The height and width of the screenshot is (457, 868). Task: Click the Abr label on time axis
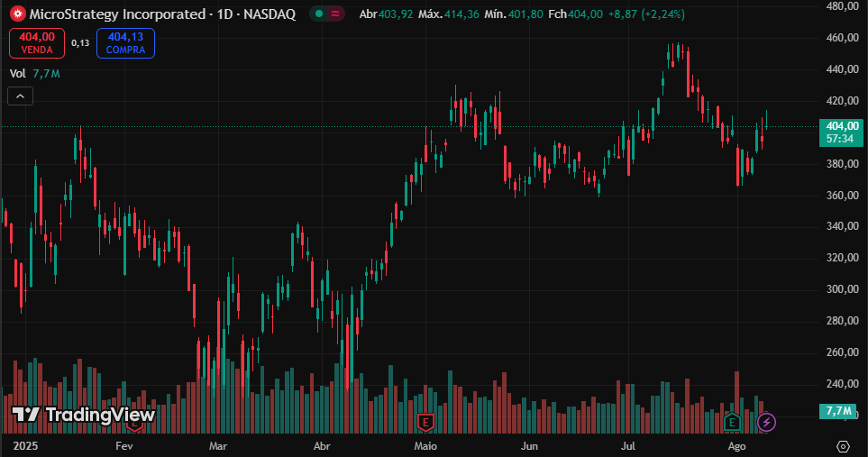(322, 446)
